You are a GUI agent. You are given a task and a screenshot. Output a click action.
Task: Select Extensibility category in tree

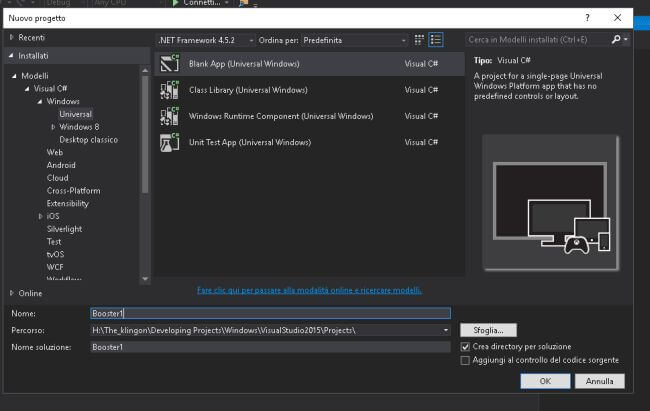point(68,204)
